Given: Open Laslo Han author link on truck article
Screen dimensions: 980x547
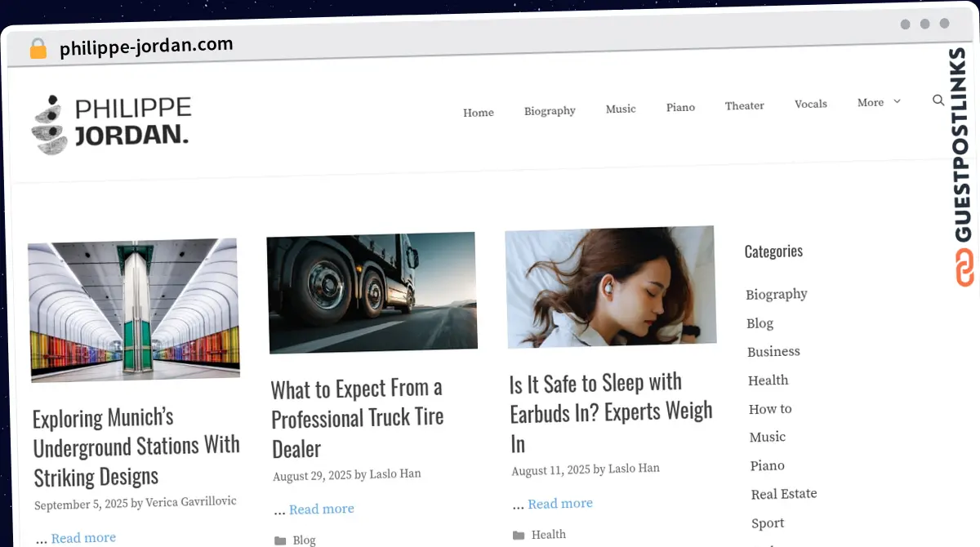Looking at the screenshot, I should click(x=395, y=474).
